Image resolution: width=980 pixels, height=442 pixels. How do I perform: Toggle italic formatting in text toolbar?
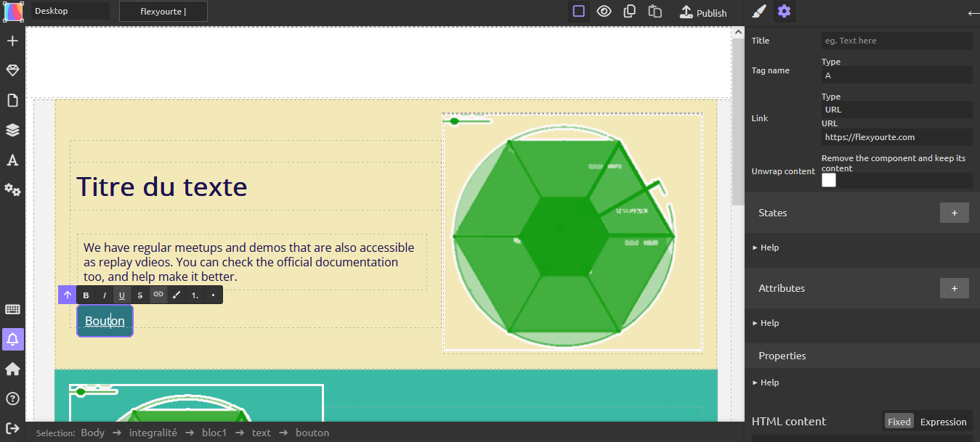[104, 295]
